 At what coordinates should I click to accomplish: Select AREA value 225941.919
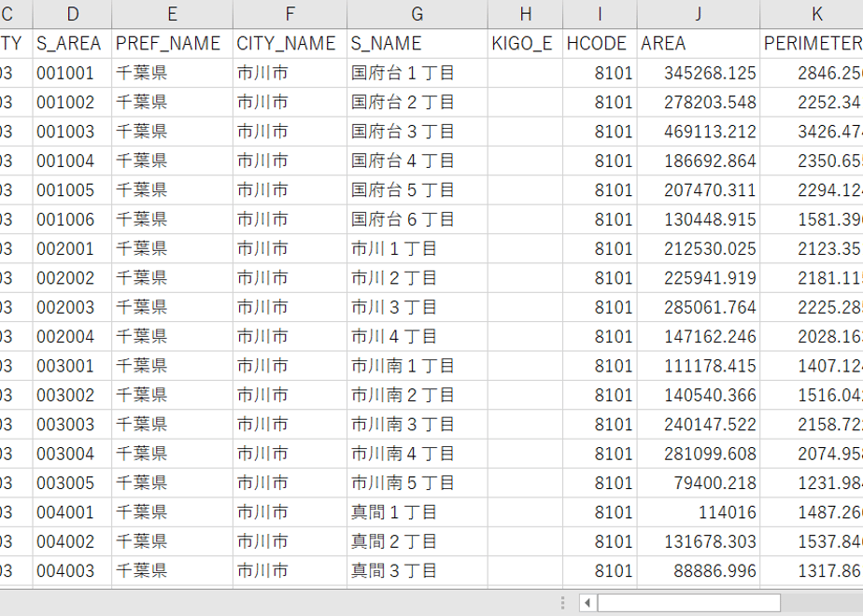(x=699, y=278)
